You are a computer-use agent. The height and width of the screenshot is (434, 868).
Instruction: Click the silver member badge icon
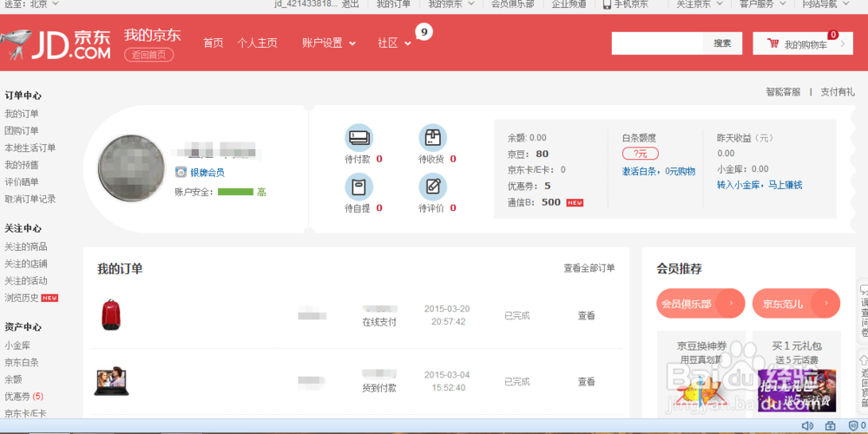181,172
